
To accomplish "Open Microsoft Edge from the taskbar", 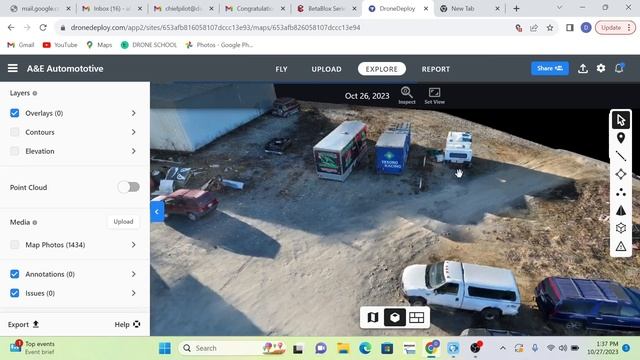I will pos(365,348).
